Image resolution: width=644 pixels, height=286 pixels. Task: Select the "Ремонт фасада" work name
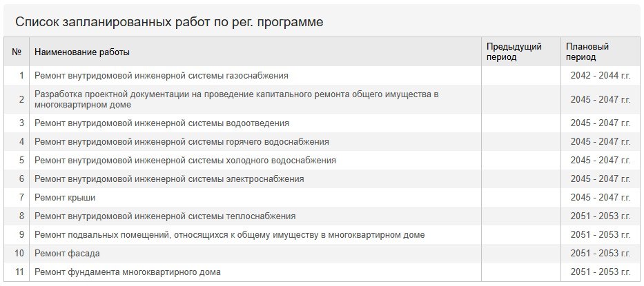point(67,253)
